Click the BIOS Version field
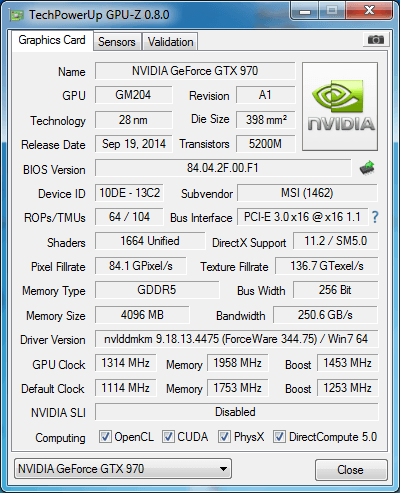 223,168
